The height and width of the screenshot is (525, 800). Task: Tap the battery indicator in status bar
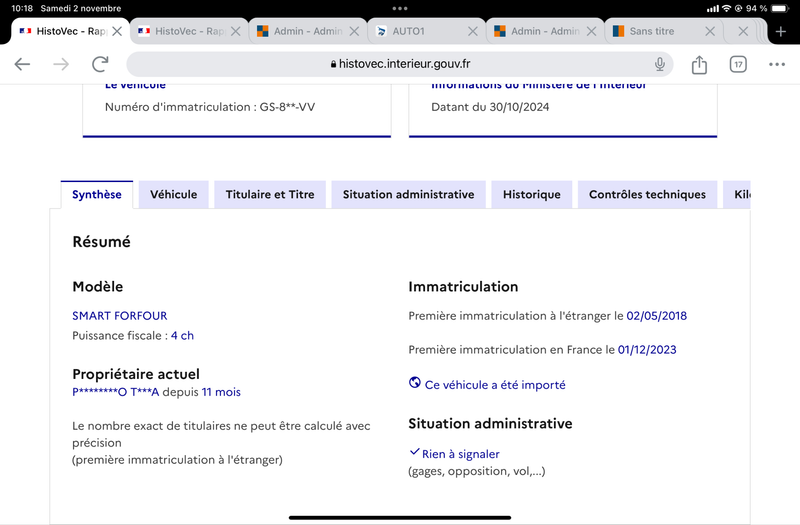(780, 8)
